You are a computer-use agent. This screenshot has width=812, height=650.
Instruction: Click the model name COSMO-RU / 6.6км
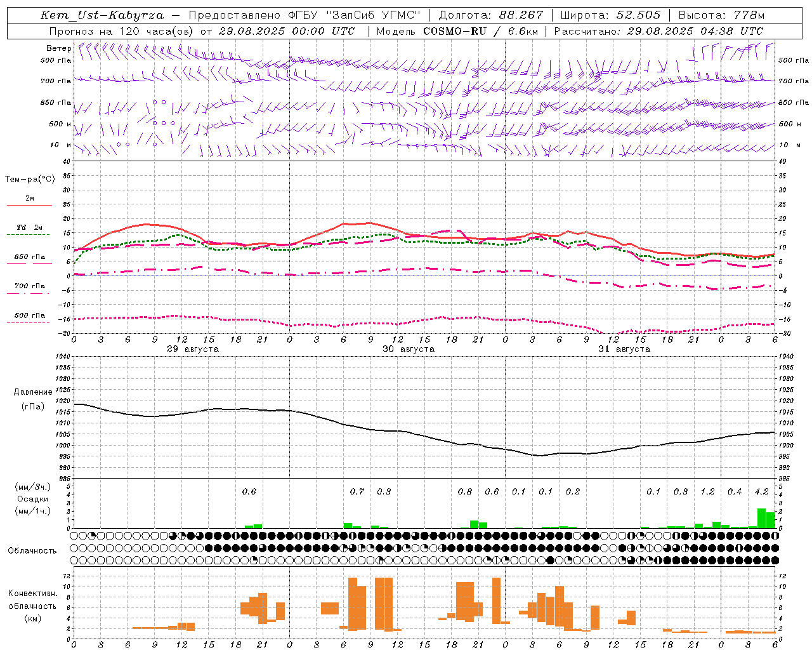[x=481, y=31]
